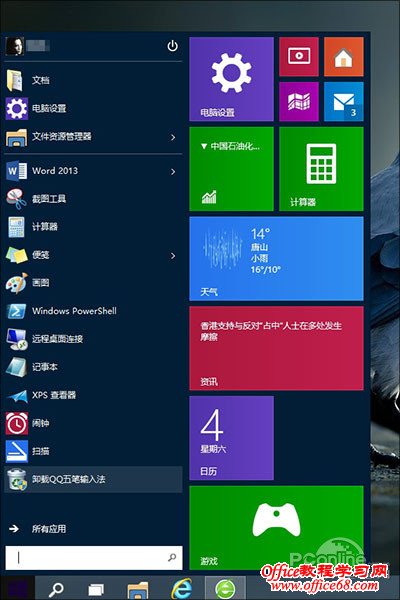This screenshot has width=400, height=600.
Task: Click the power button icon
Action: pos(173,46)
